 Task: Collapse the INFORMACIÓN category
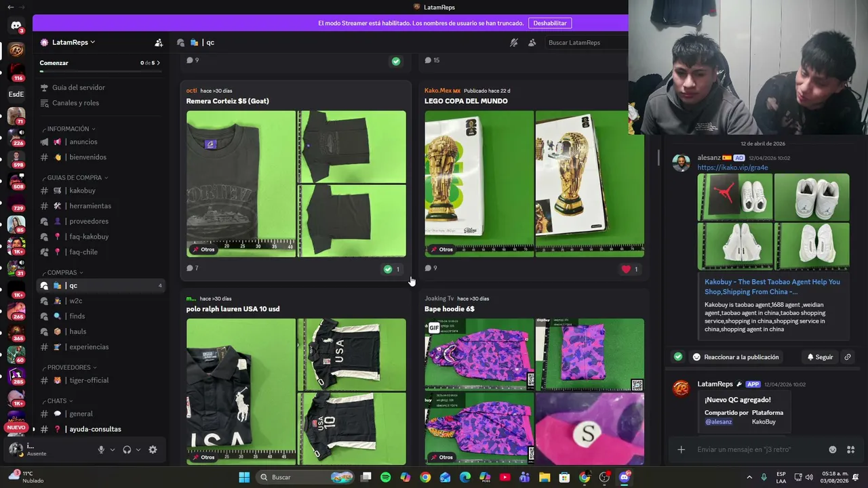coord(71,129)
